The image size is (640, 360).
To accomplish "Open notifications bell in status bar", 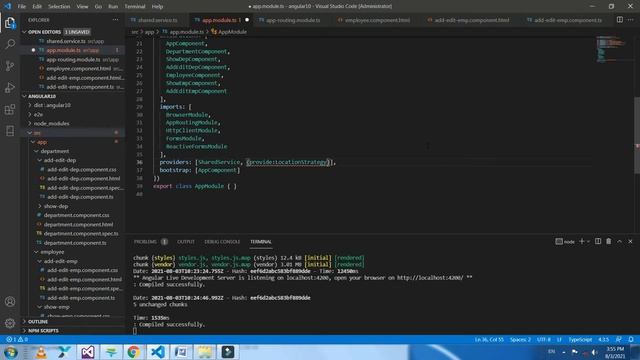I will coord(631,339).
